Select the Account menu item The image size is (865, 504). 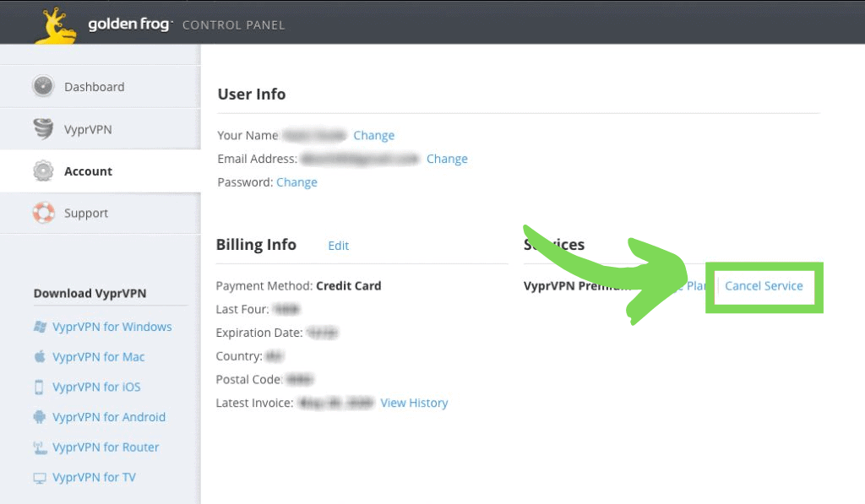pyautogui.click(x=101, y=171)
